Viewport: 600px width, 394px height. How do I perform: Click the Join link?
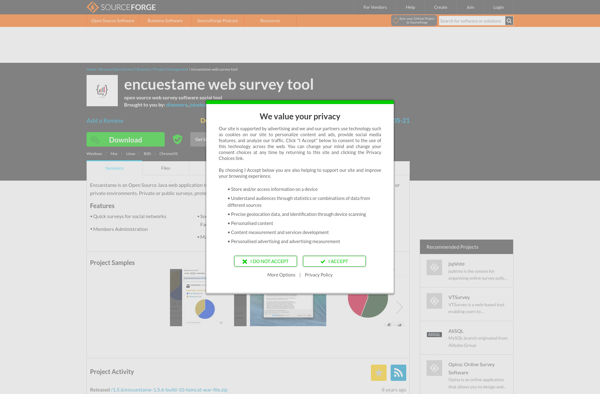[470, 7]
